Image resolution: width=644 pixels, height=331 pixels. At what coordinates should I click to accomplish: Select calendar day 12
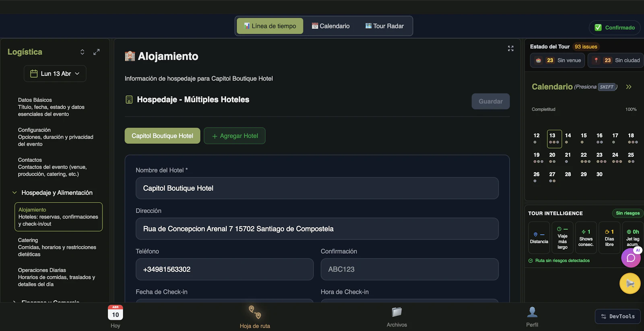(537, 139)
